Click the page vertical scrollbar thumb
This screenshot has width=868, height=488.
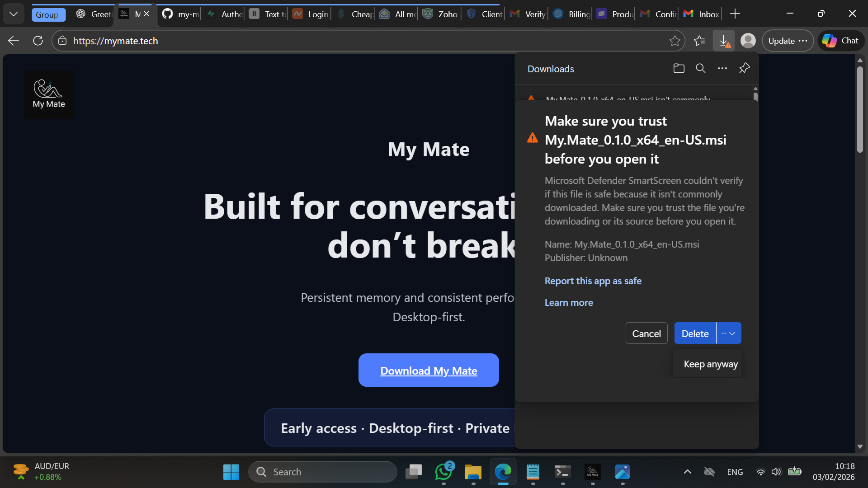pyautogui.click(x=860, y=108)
